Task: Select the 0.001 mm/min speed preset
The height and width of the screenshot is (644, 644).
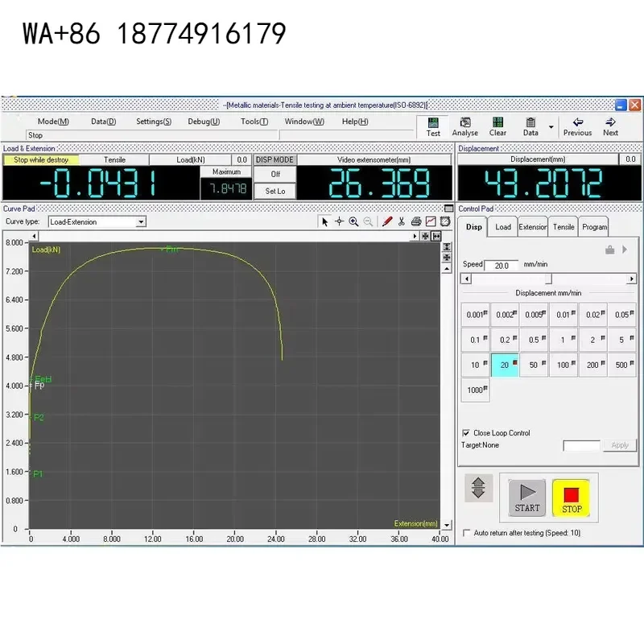Action: pyautogui.click(x=476, y=315)
